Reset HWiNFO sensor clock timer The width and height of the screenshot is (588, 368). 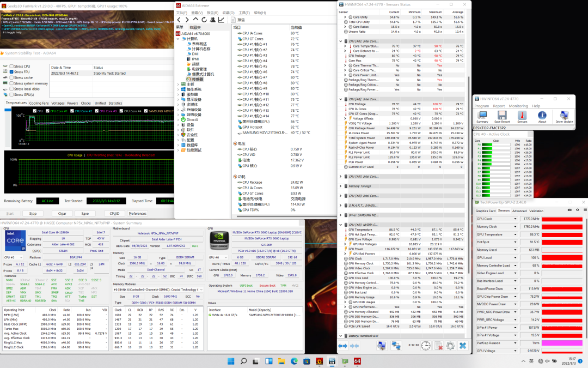pos(426,346)
